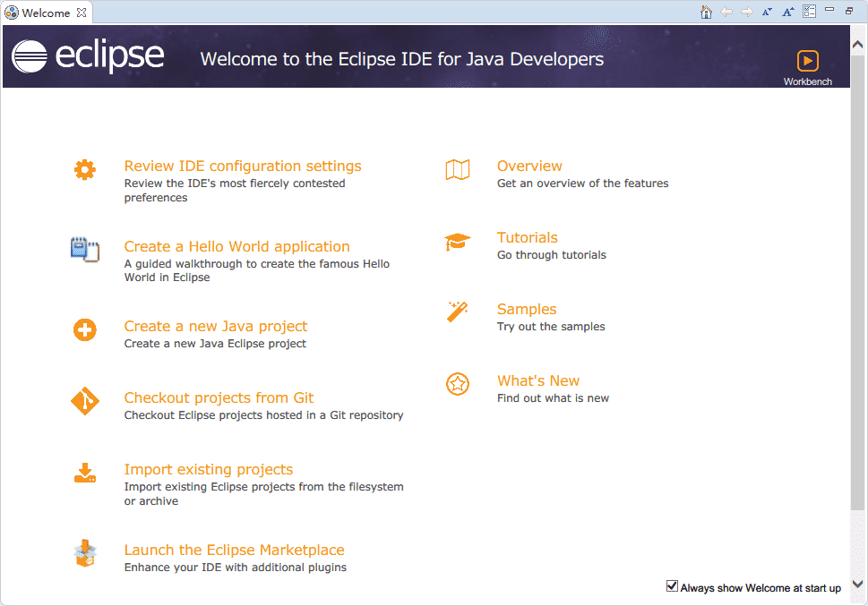This screenshot has height=606, width=868.
Task: Minimize the Welcome view panel
Action: [x=830, y=11]
